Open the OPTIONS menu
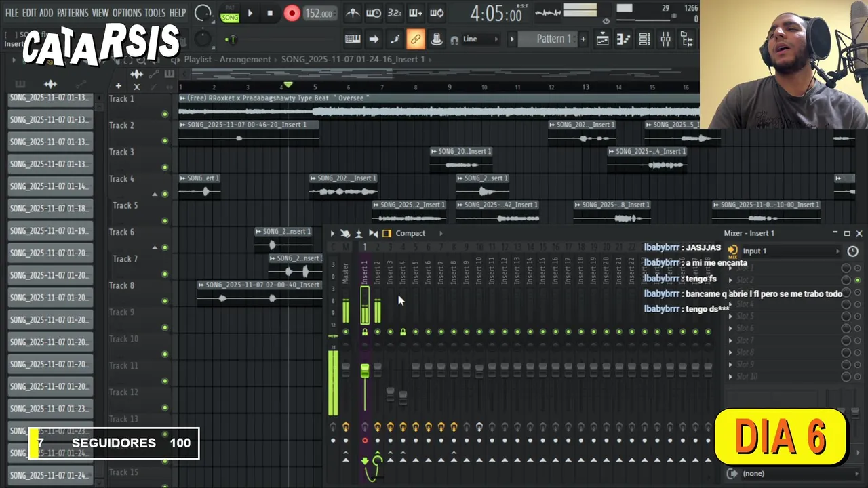This screenshot has width=868, height=488. (127, 13)
